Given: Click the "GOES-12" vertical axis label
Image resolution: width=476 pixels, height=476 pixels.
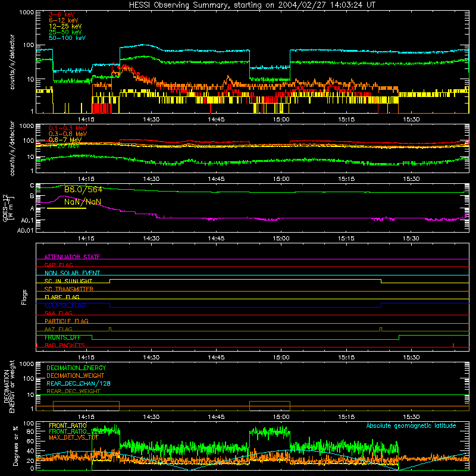Looking at the screenshot, I should 5,208.
